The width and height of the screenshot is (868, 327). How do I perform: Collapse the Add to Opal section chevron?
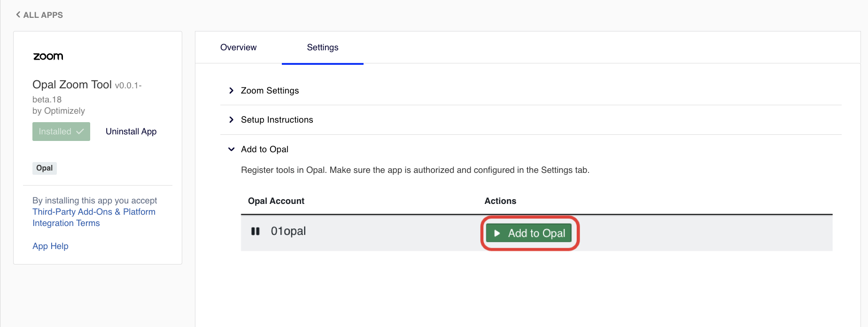(231, 149)
